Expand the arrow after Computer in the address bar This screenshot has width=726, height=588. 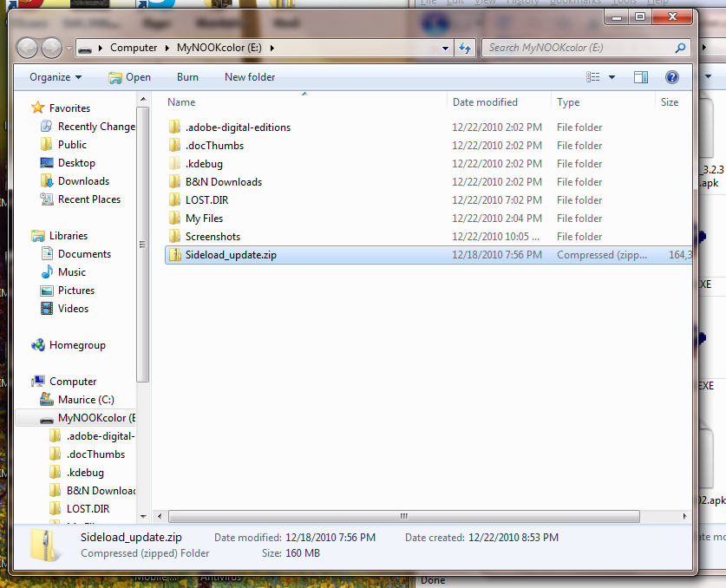point(167,48)
